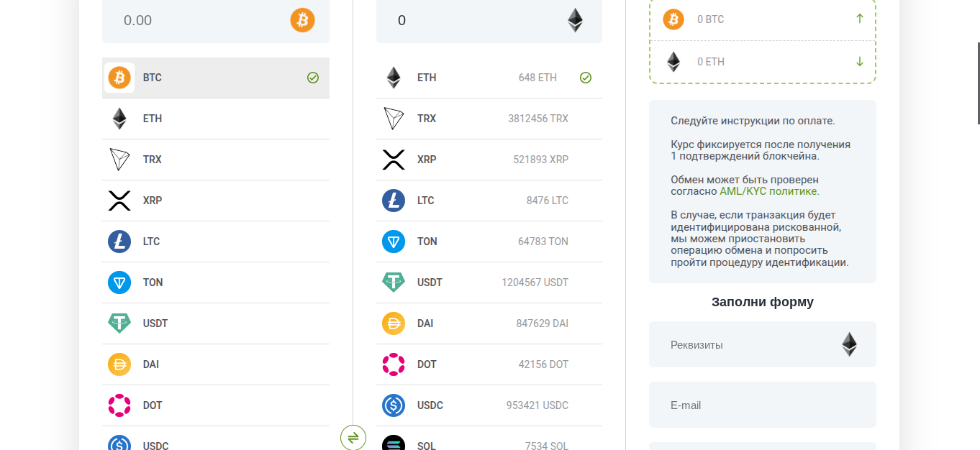Choose the DAI icon in receive list
The height and width of the screenshot is (450, 980).
click(394, 323)
